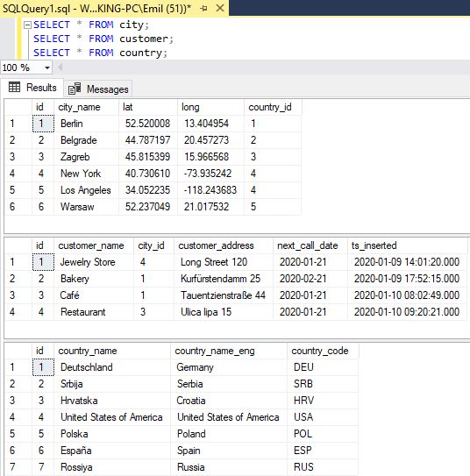470x476 pixels.
Task: Select the Zagreb cell
Action: pos(86,157)
